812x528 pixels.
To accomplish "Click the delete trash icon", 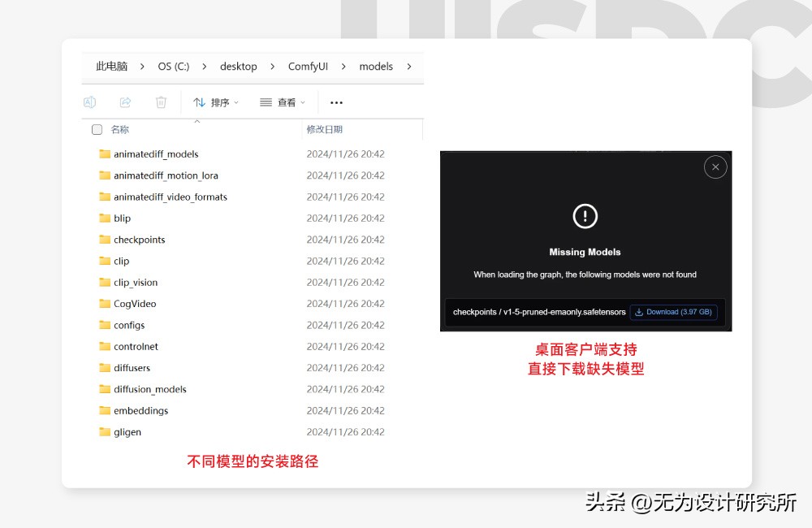I will pos(161,102).
